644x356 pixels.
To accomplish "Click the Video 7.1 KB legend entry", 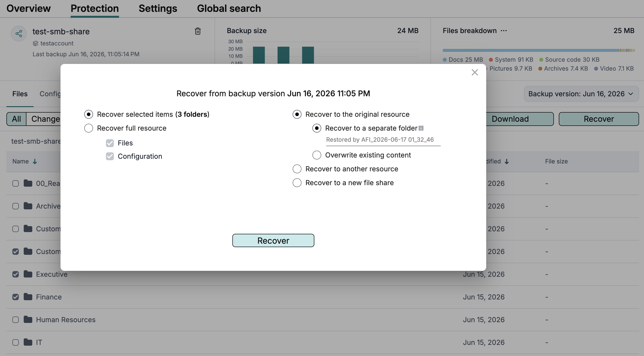I will tap(614, 68).
